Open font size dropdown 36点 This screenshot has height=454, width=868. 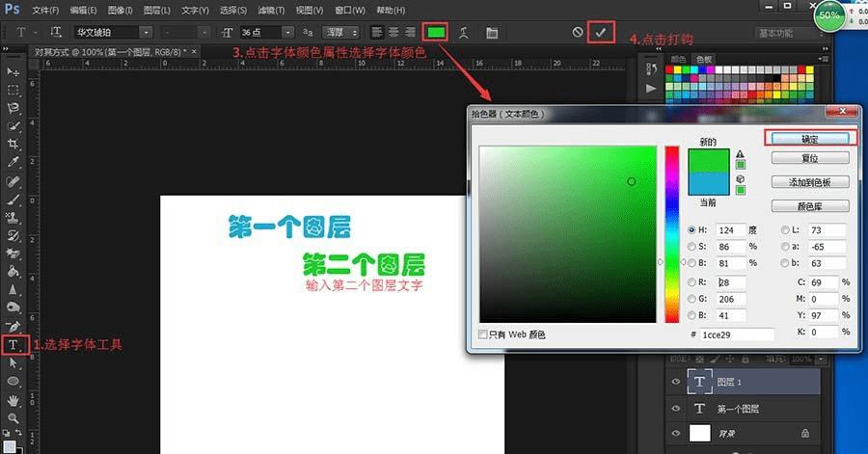pos(287,33)
